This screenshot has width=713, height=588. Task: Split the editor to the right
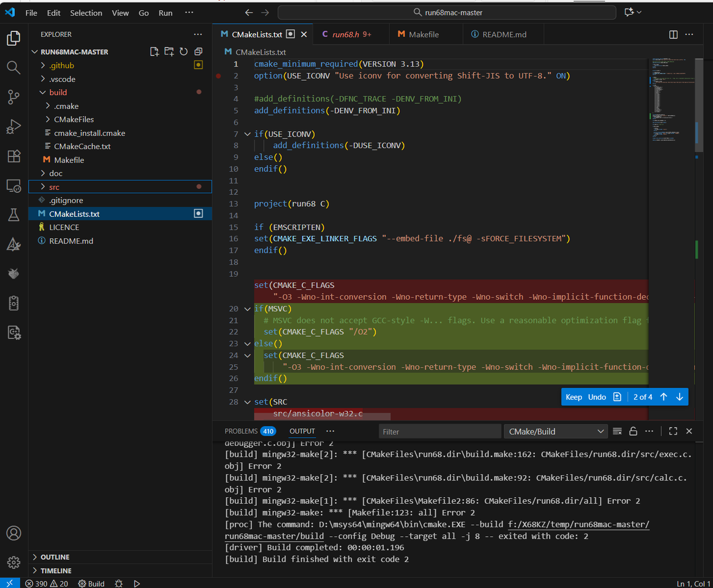tap(673, 34)
